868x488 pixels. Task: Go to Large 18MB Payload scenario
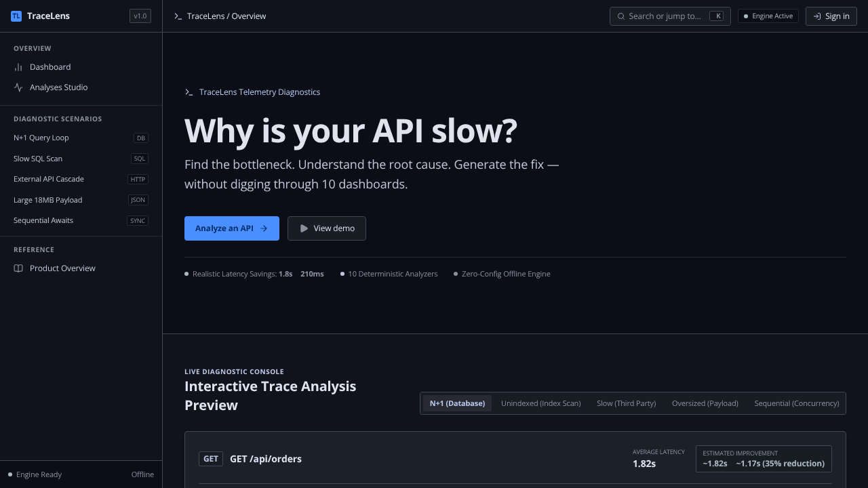coord(81,200)
